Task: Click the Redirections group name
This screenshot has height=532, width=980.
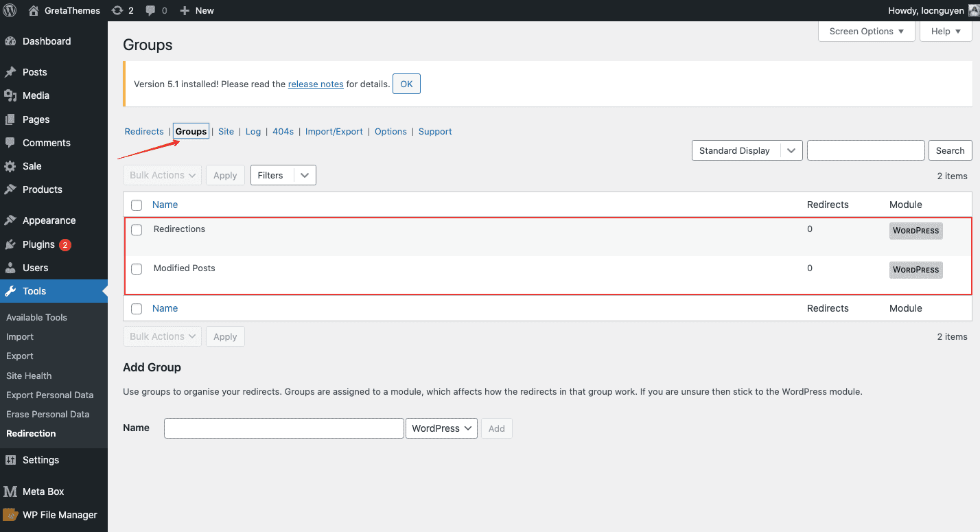Action: (179, 229)
